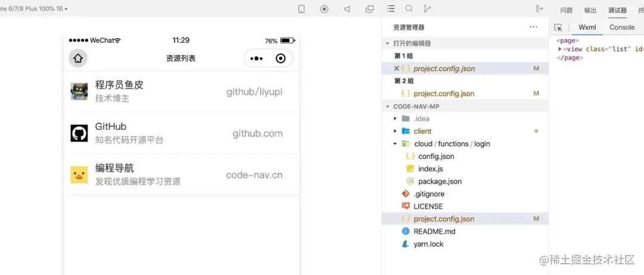644x275 pixels.
Task: Click the 资源管理器 panel header
Action: 409,27
